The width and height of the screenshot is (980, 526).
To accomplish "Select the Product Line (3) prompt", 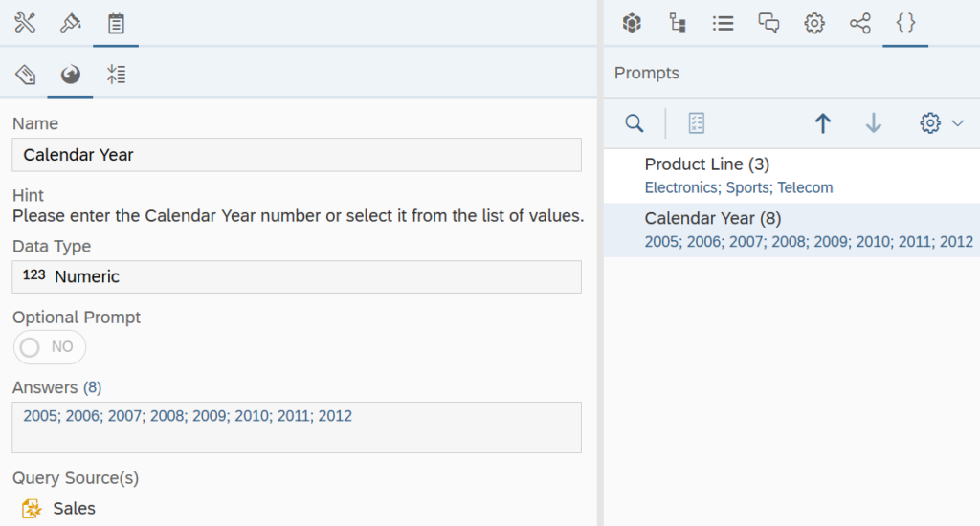I will click(x=791, y=176).
